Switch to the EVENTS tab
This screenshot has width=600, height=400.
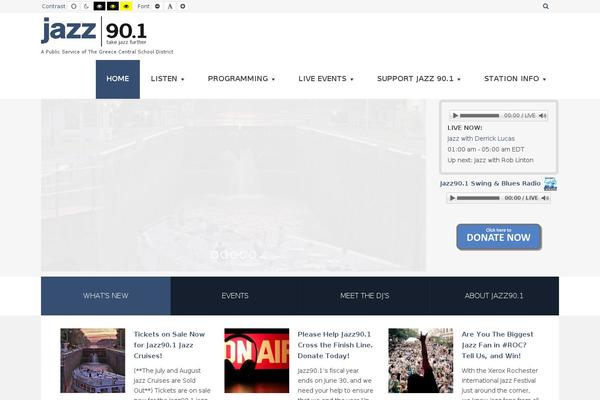click(235, 296)
